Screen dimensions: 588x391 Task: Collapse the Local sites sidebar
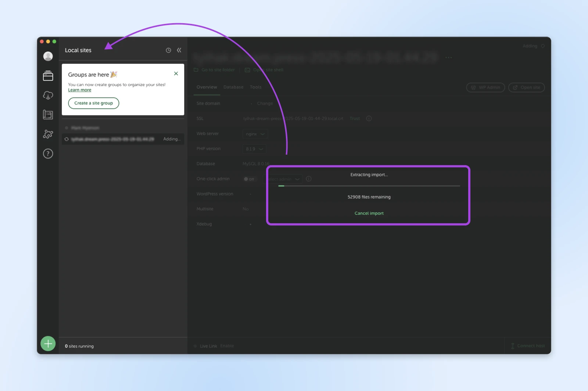(179, 50)
